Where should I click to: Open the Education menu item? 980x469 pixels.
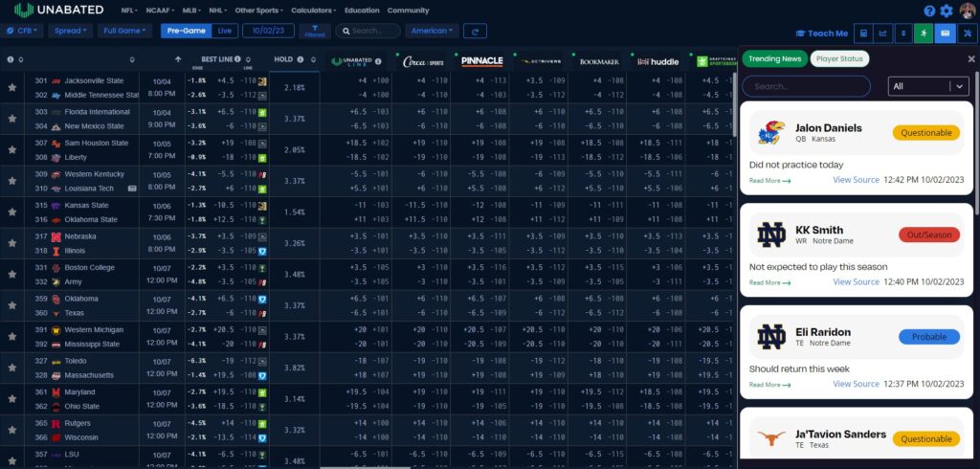click(362, 11)
